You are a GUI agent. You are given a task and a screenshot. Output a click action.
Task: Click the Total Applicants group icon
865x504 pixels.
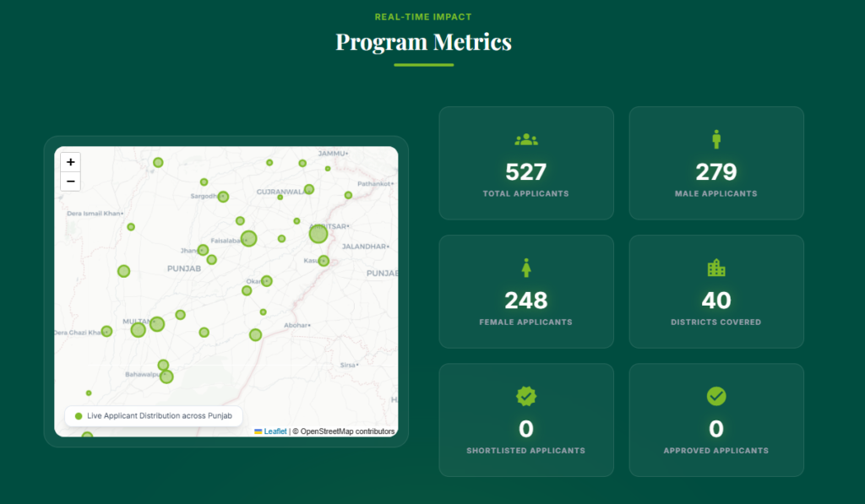(525, 140)
